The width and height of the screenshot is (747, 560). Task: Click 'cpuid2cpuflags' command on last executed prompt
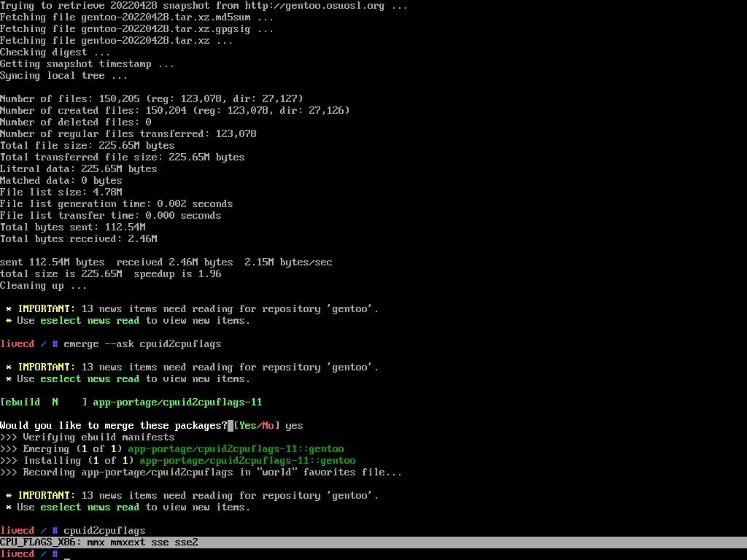(x=104, y=531)
